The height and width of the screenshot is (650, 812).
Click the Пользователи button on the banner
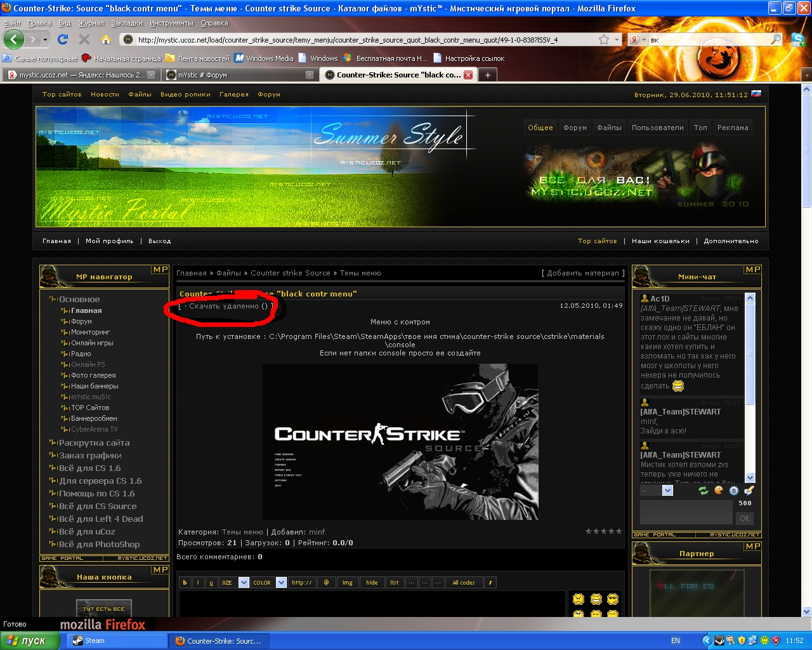pyautogui.click(x=658, y=128)
